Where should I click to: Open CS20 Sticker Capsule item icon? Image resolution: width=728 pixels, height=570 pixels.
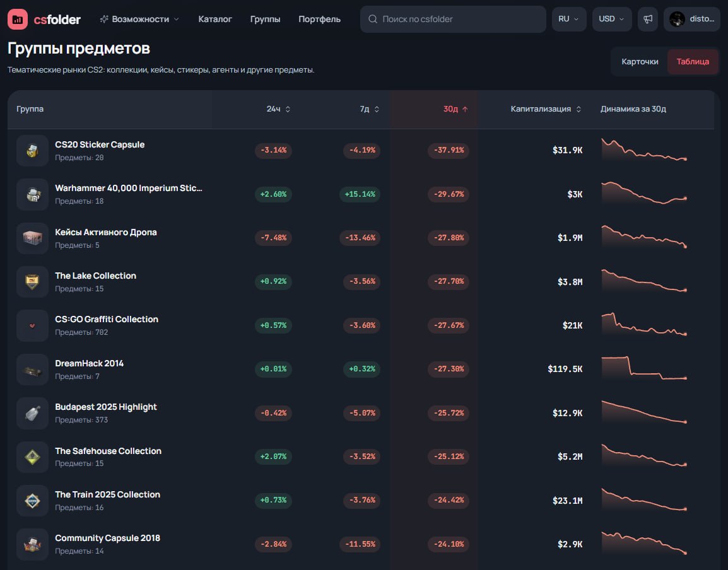(33, 151)
